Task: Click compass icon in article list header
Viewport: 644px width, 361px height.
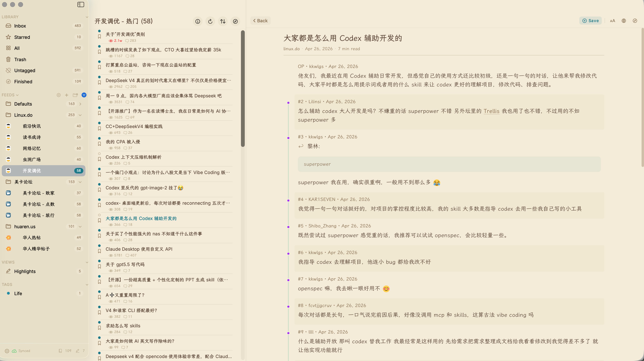Action: [x=235, y=21]
